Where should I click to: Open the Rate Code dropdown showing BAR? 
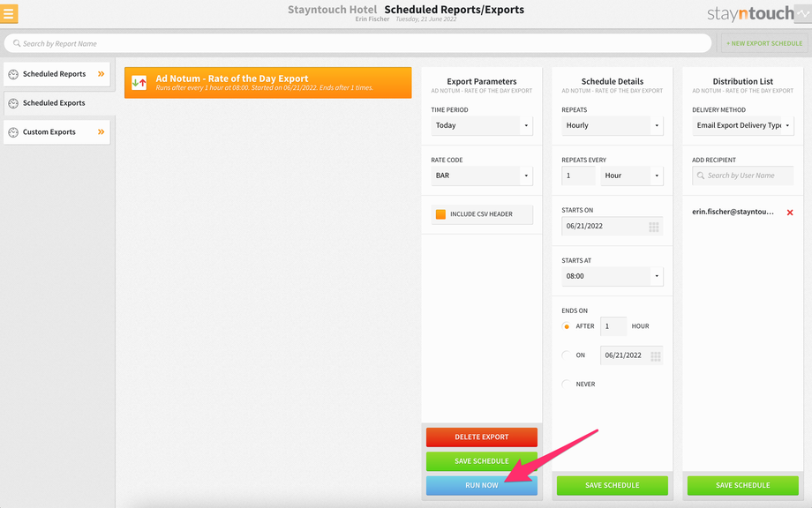(x=482, y=176)
